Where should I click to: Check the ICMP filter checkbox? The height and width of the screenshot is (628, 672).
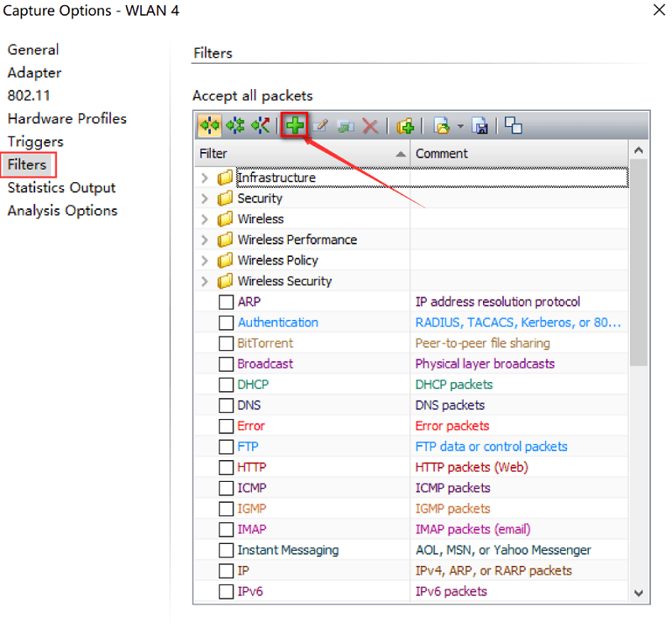226,488
